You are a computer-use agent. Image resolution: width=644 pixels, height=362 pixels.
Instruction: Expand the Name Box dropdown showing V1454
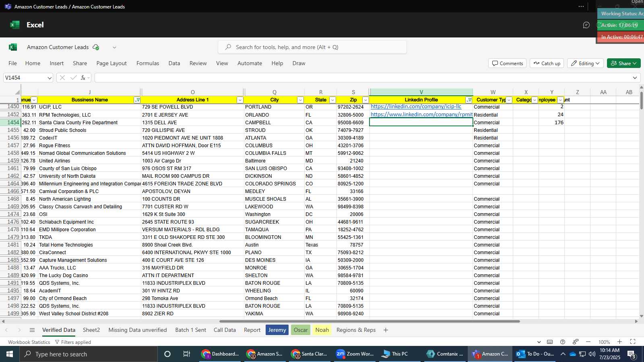[49, 78]
